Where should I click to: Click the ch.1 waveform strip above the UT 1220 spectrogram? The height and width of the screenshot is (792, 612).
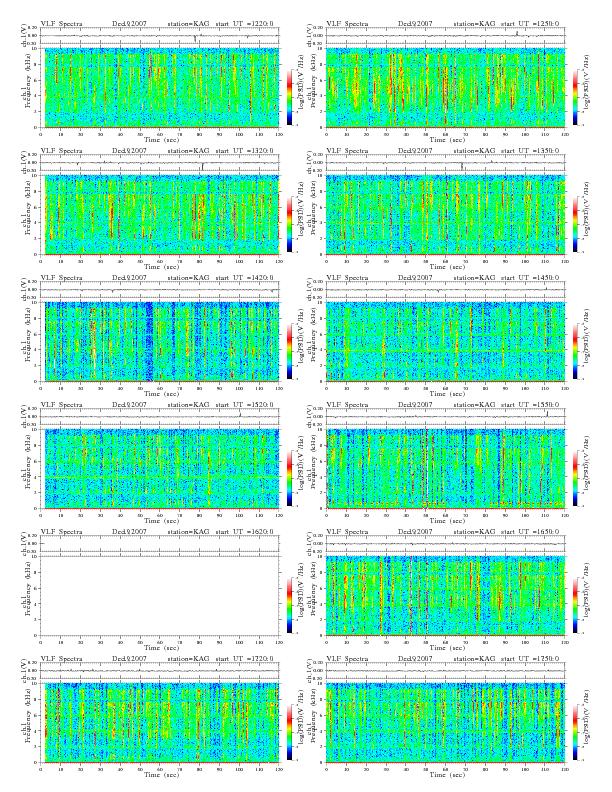160,36
